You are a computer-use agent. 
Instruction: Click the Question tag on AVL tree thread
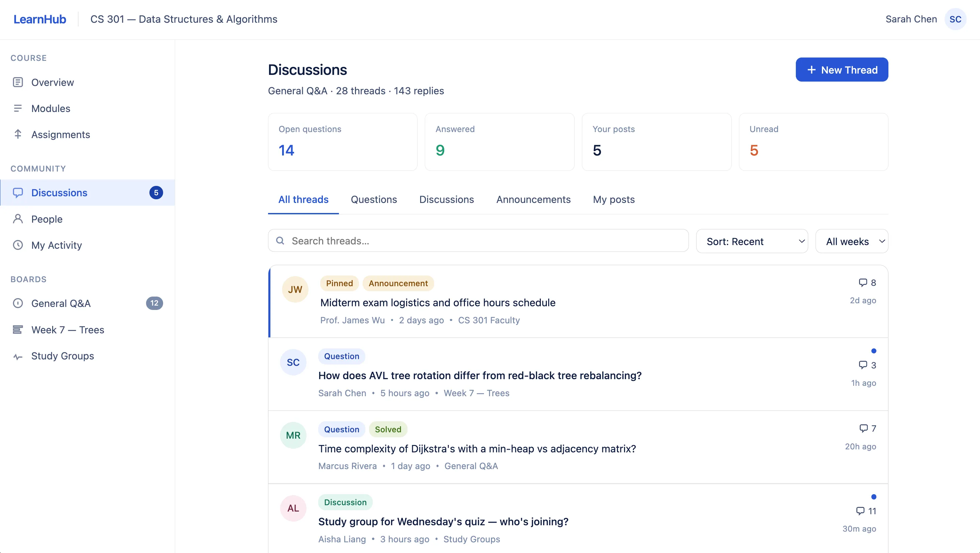341,356
